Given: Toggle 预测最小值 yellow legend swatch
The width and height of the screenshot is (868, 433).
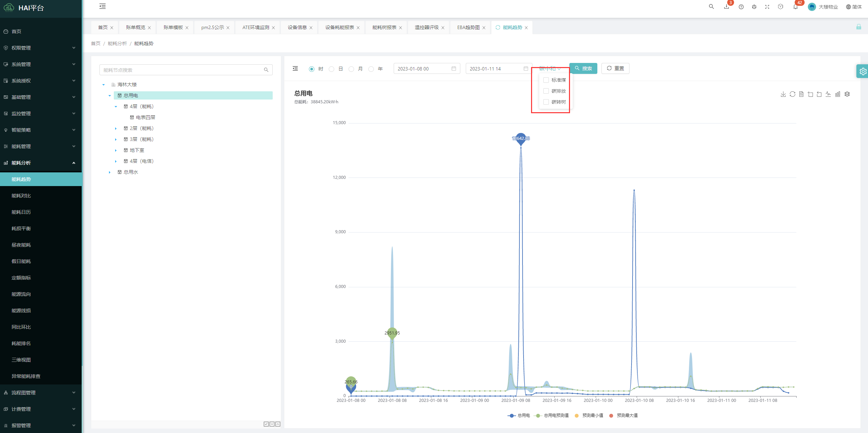Looking at the screenshot, I should click(577, 416).
